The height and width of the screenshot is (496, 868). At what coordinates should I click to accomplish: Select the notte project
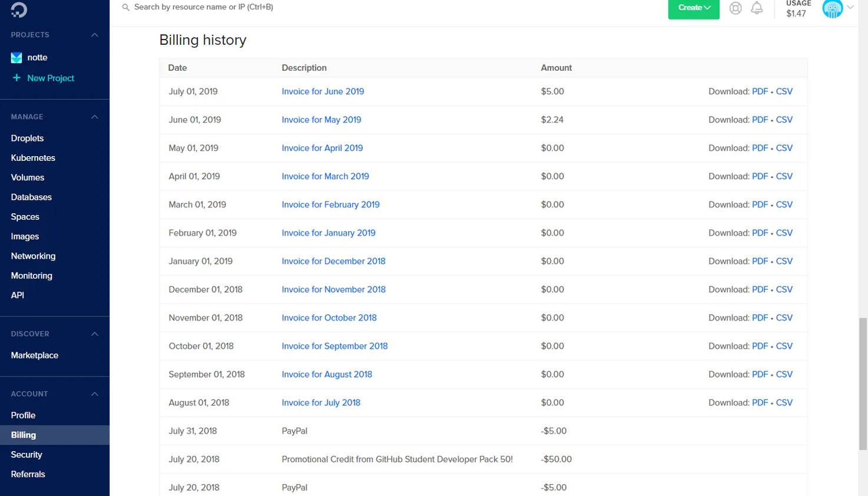37,57
